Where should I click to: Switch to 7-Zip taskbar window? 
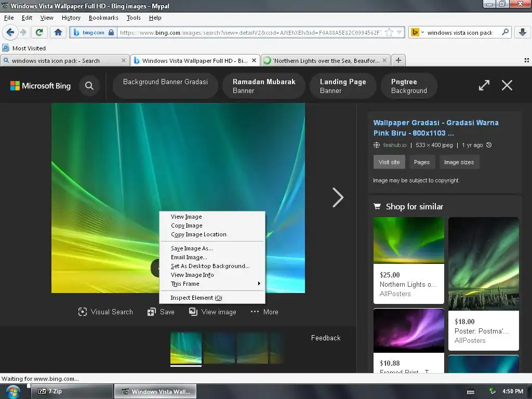coord(72,391)
